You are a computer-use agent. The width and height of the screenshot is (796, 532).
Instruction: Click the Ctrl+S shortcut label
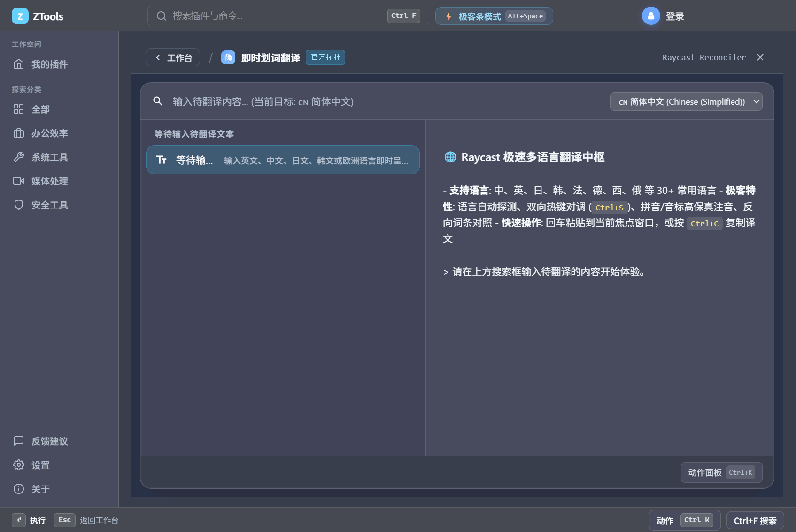609,208
